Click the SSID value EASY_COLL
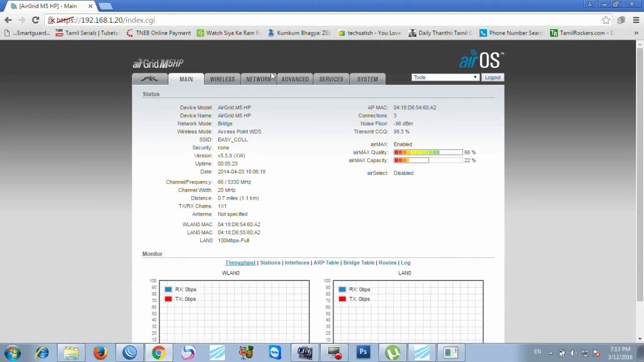644x362 pixels. pyautogui.click(x=232, y=140)
